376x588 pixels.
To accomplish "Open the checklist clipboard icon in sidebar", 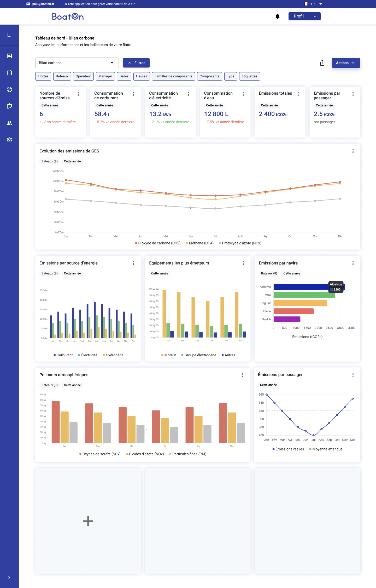I will coord(9,106).
